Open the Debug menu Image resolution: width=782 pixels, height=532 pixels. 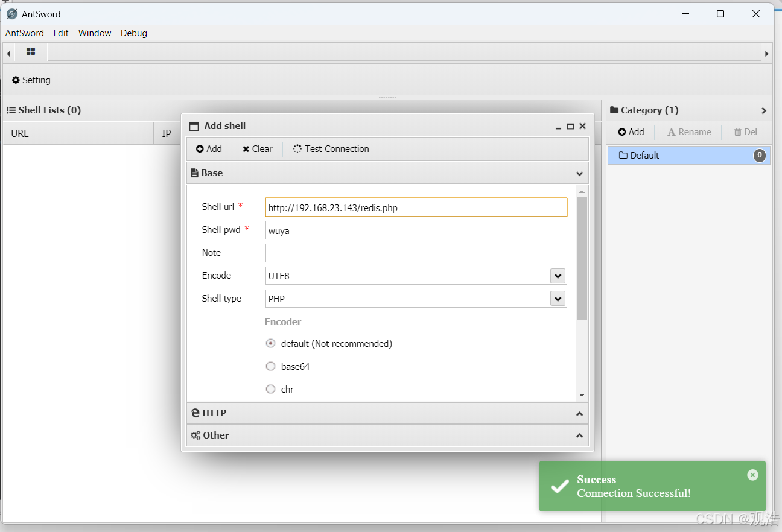134,33
